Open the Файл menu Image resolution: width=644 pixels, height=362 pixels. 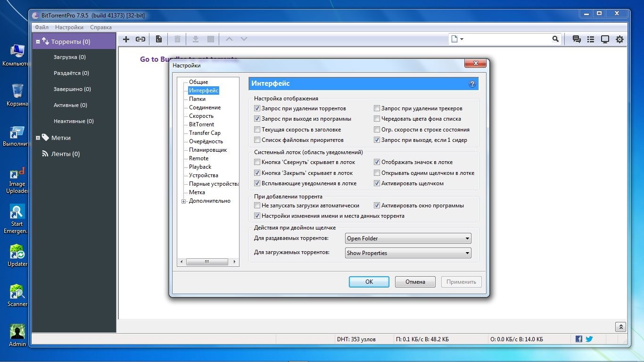(41, 27)
